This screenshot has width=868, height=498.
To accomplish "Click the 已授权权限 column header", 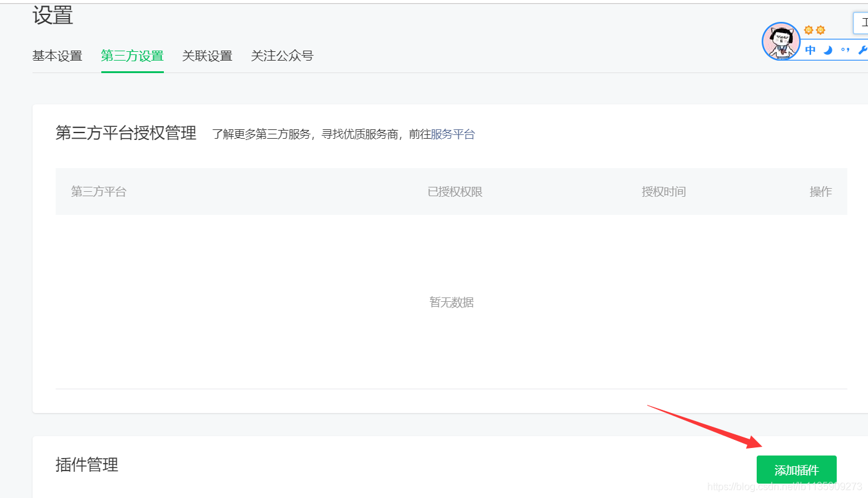I will pyautogui.click(x=455, y=191).
